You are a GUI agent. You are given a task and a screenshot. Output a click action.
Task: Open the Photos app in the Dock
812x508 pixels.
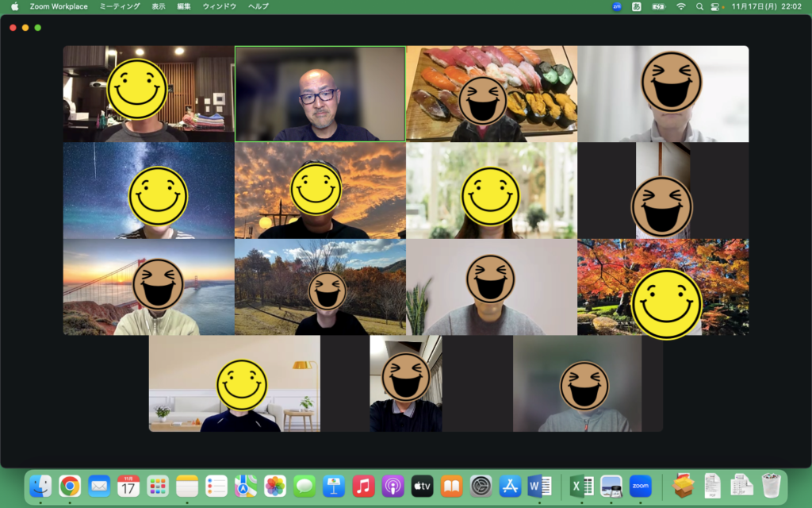[275, 486]
